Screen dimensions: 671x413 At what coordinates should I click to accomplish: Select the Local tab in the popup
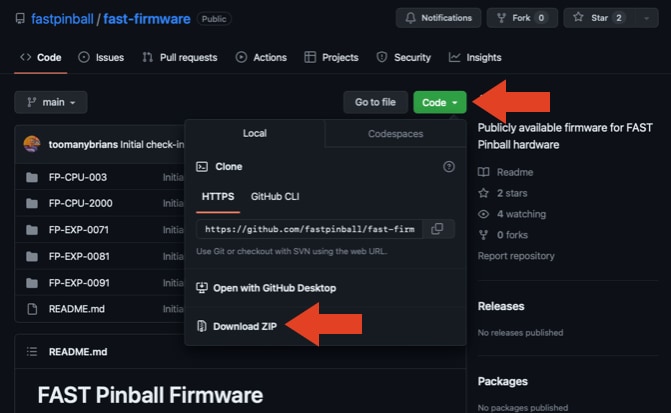pyautogui.click(x=255, y=134)
